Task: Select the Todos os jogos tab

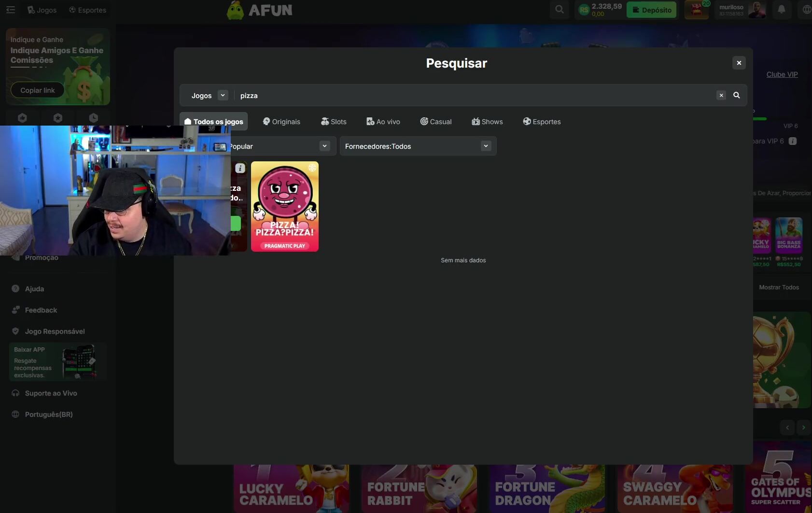Action: (x=213, y=121)
